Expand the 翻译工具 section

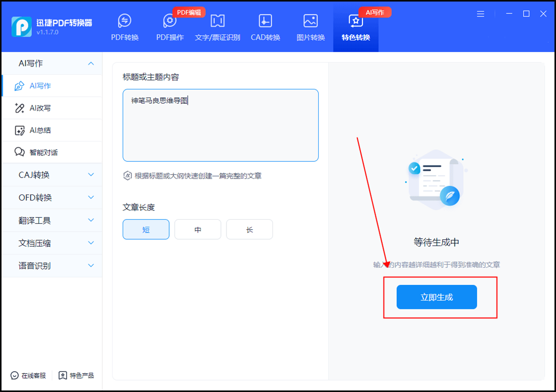pos(91,220)
